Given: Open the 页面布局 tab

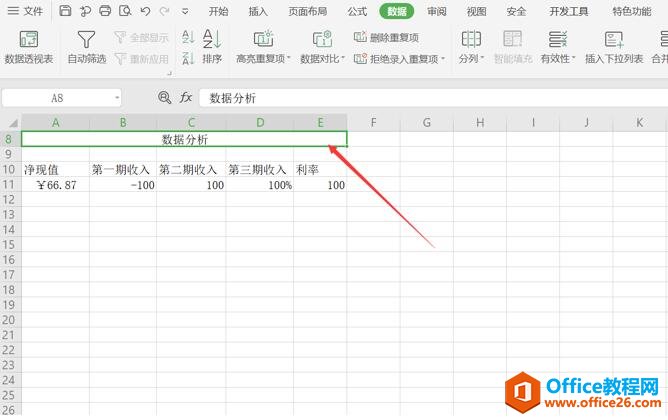Looking at the screenshot, I should (308, 12).
